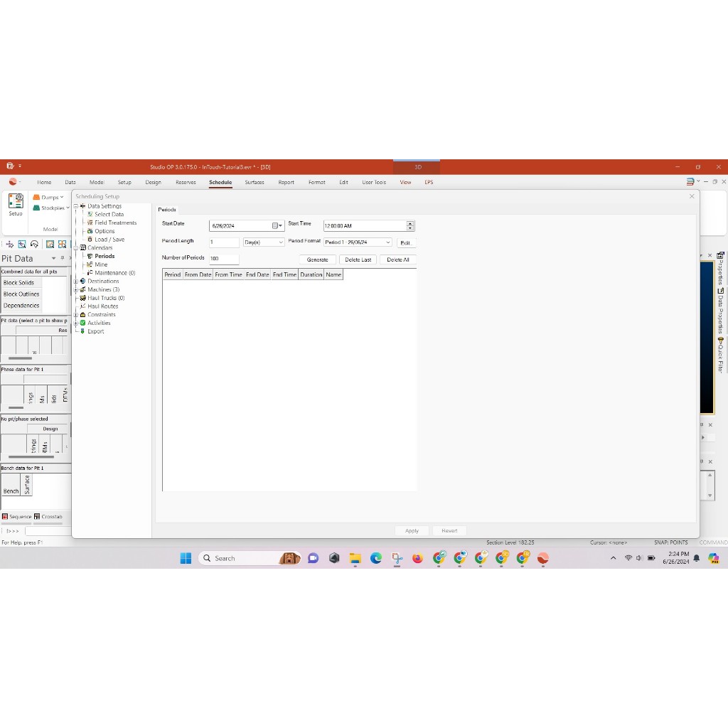Click the Delete All button
The image size is (728, 728).
398,259
